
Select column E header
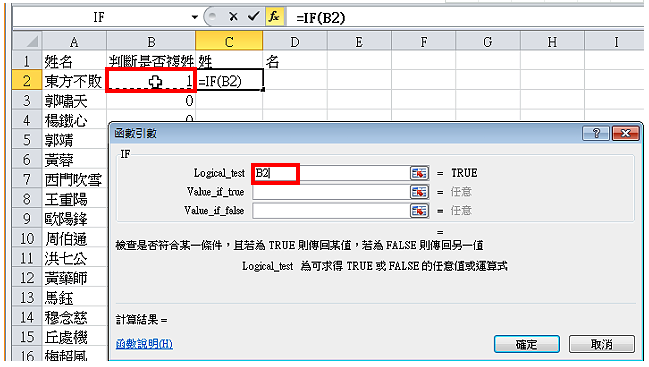359,42
